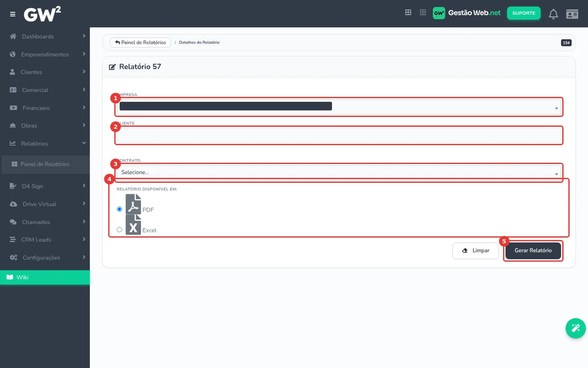Click the Clientes person icon

point(12,72)
